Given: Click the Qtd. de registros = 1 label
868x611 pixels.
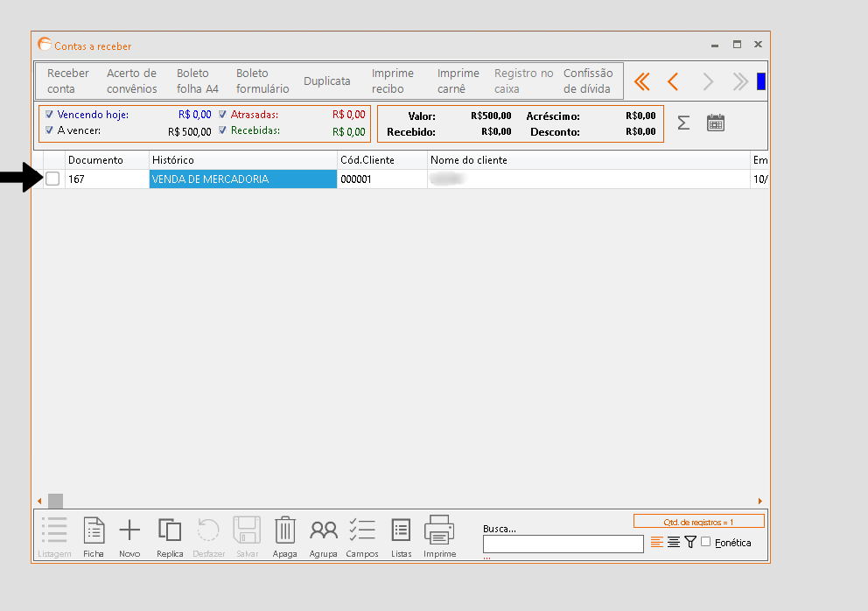Looking at the screenshot, I should pyautogui.click(x=698, y=522).
